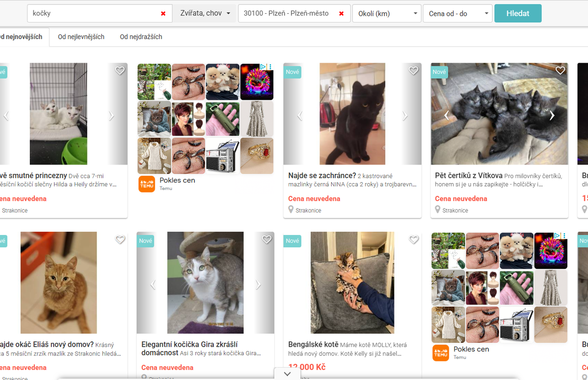The height and width of the screenshot is (380, 588).
Task: Click the Hledat search button
Action: (518, 13)
